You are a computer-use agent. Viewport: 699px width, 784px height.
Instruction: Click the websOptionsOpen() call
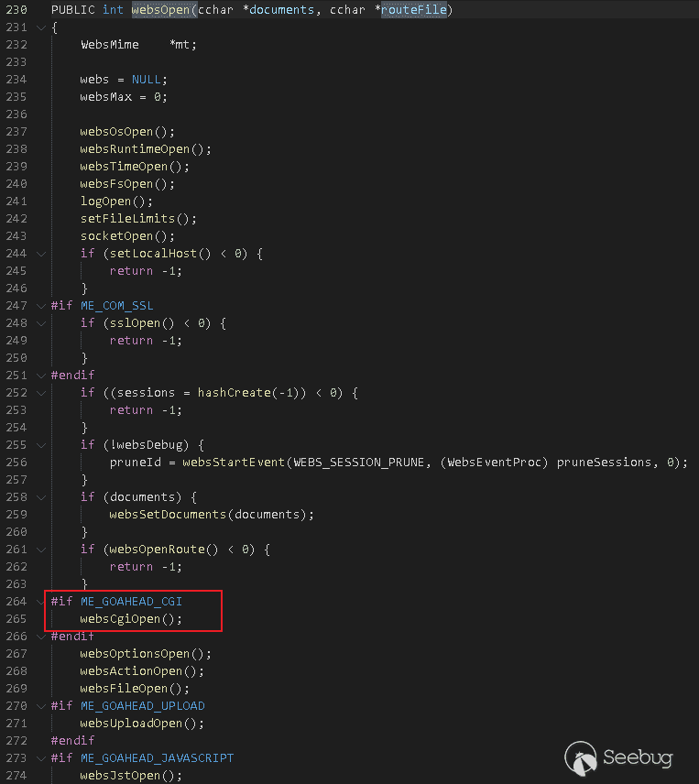[146, 654]
